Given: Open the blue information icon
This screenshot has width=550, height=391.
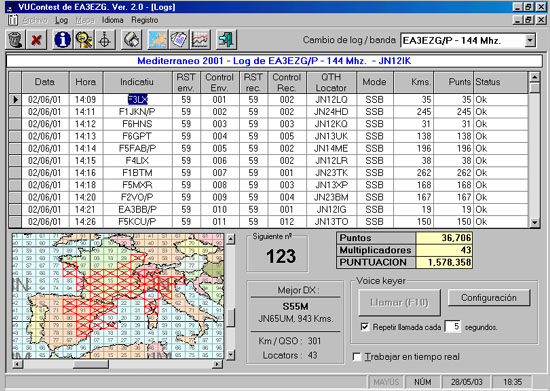Looking at the screenshot, I should tap(62, 39).
